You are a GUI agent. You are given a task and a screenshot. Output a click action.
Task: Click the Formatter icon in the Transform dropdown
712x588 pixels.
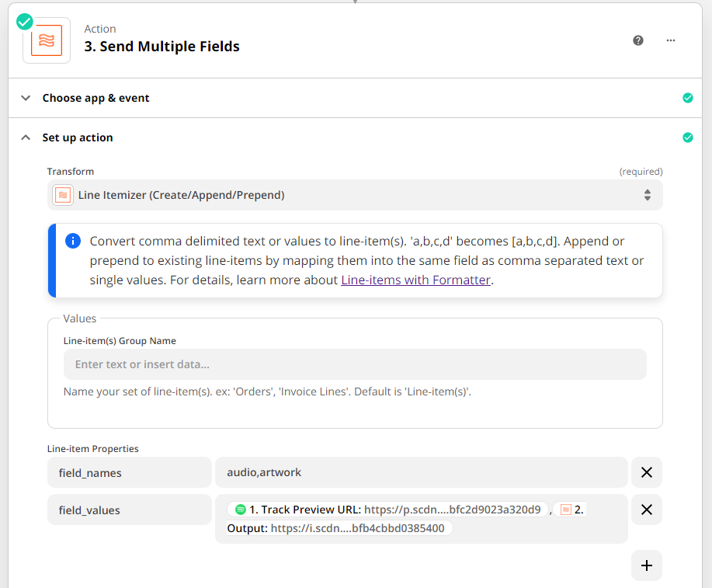point(63,195)
